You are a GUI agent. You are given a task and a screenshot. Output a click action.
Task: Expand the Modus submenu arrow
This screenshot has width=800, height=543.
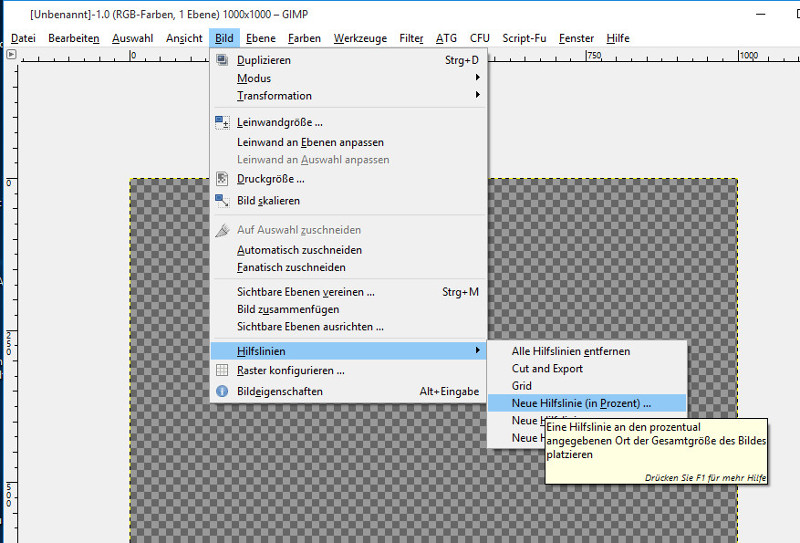[x=478, y=78]
